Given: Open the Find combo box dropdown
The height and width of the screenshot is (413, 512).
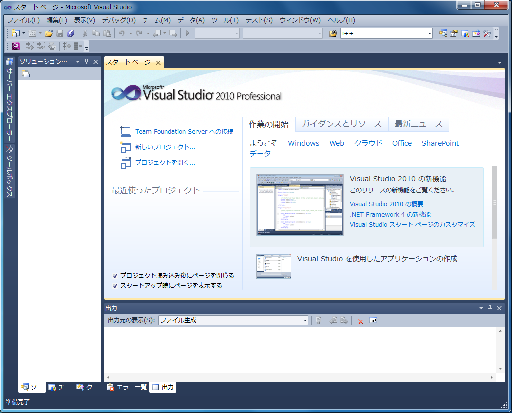Looking at the screenshot, I should [x=429, y=33].
